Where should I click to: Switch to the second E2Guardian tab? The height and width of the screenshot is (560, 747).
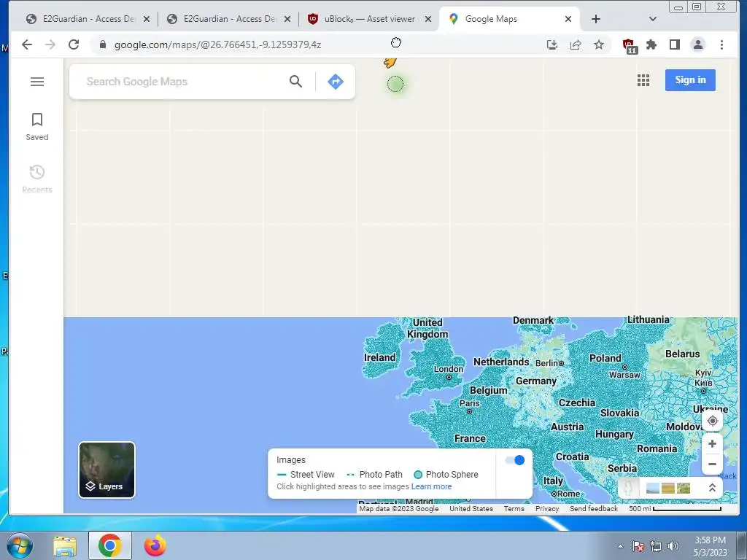(228, 19)
